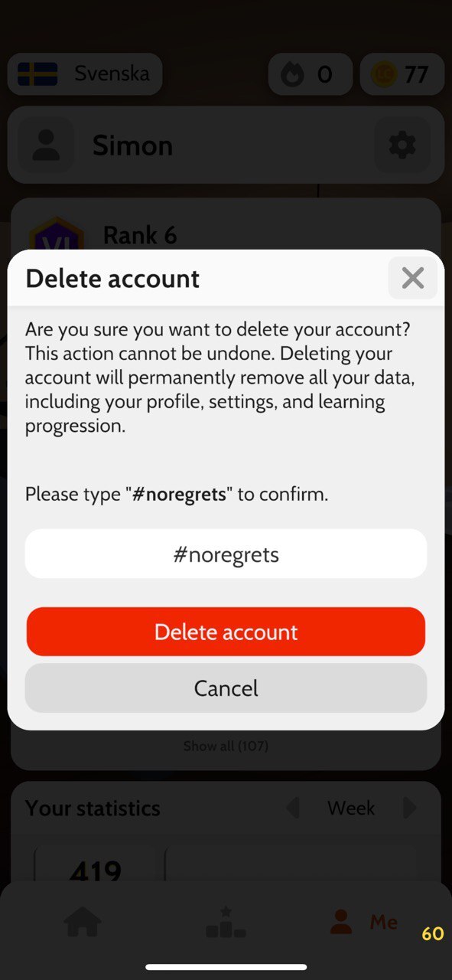
Task: Cancel account deletion
Action: coord(226,688)
